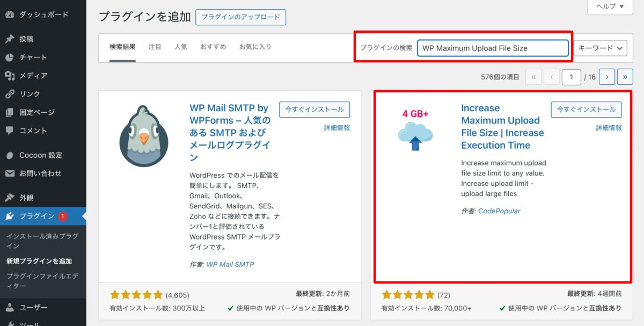Open the ユーザー menu label
The width and height of the screenshot is (644, 326).
click(x=33, y=307)
